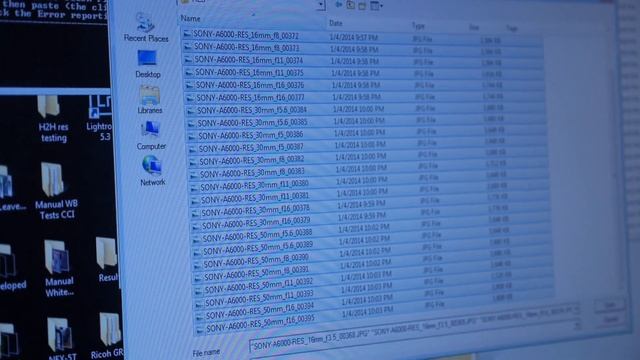Select file SONY-A6000-RES_30mm_f8_00383
Image resolution: width=640 pixels, height=360 pixels.
click(x=253, y=172)
